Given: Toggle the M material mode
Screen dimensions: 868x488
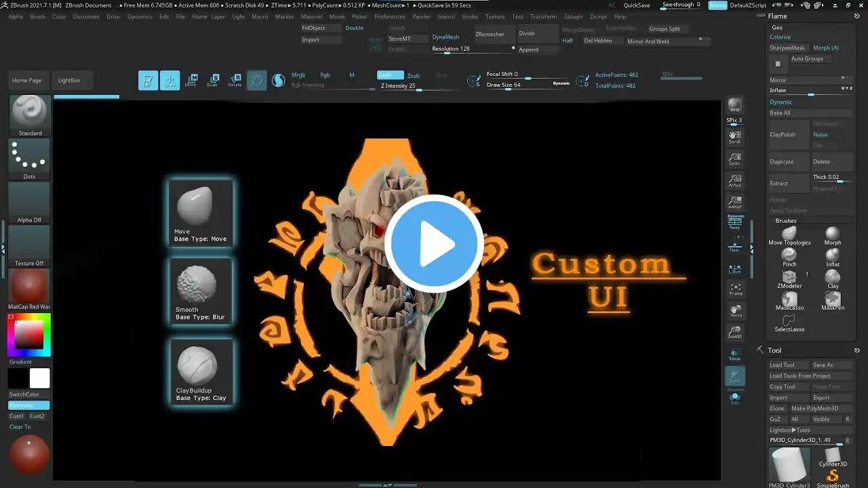Looking at the screenshot, I should (x=351, y=75).
